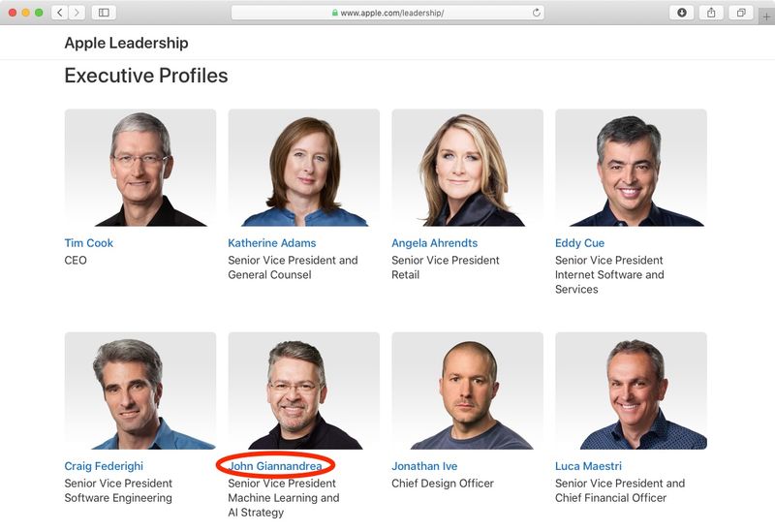Screen dimensions: 775x532
Task: Click Jonathan Ive's portrait photo
Action: [x=468, y=391]
